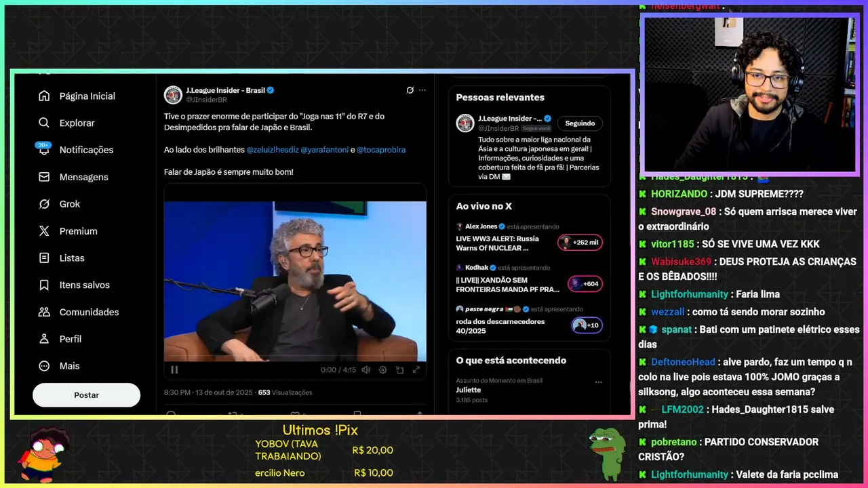Screen dimensions: 868x488
Task: Select Mensagens menu label
Action: (x=83, y=177)
